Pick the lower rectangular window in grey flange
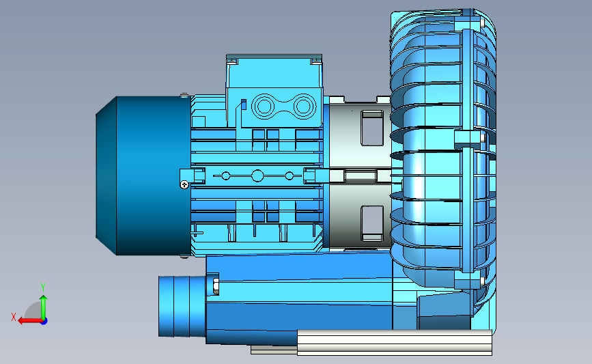This screenshot has width=592, height=364. (372, 223)
